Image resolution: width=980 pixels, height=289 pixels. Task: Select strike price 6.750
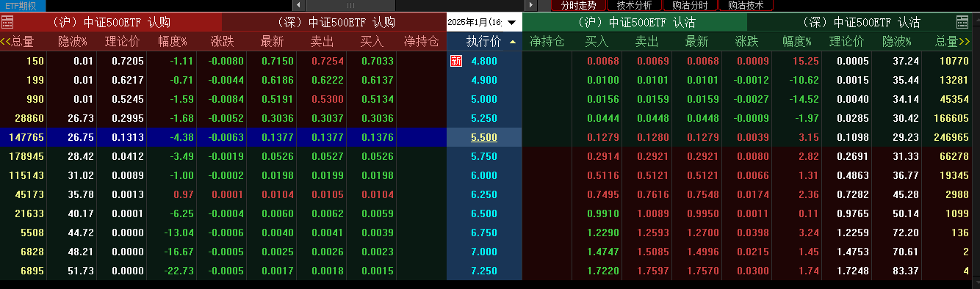pos(483,233)
